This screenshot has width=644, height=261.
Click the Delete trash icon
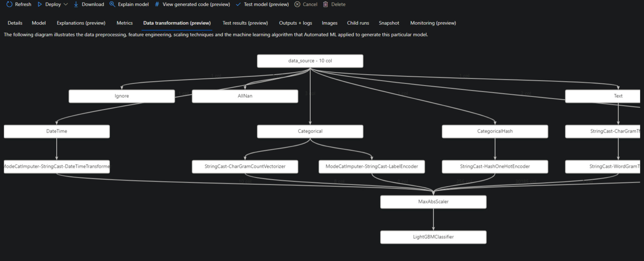pos(325,4)
